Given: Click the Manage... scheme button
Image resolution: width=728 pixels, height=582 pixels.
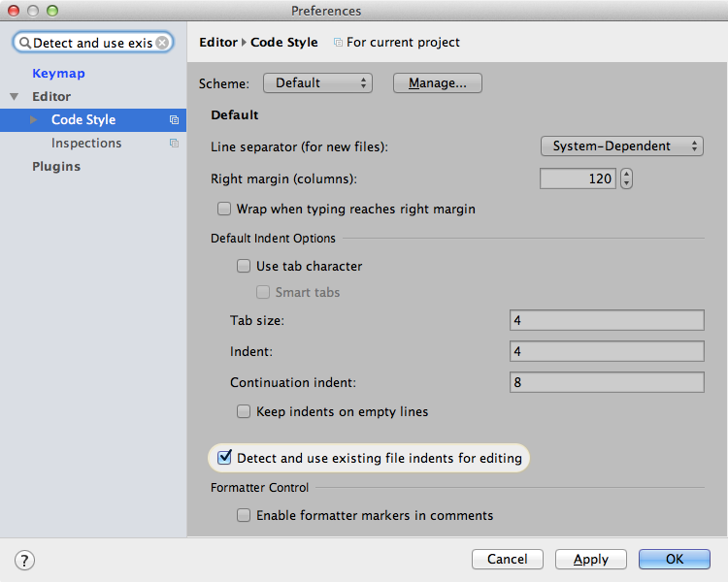Looking at the screenshot, I should [437, 83].
